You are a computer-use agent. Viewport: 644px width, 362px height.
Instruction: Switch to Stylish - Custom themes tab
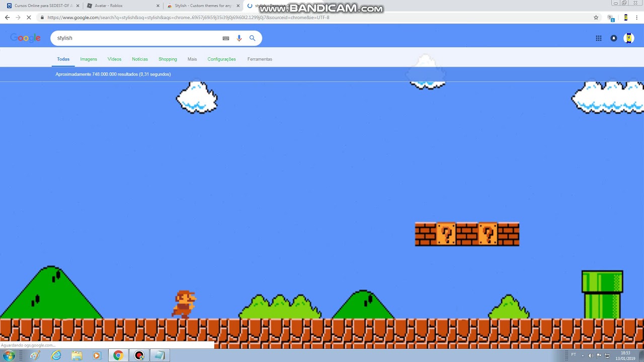(x=203, y=6)
